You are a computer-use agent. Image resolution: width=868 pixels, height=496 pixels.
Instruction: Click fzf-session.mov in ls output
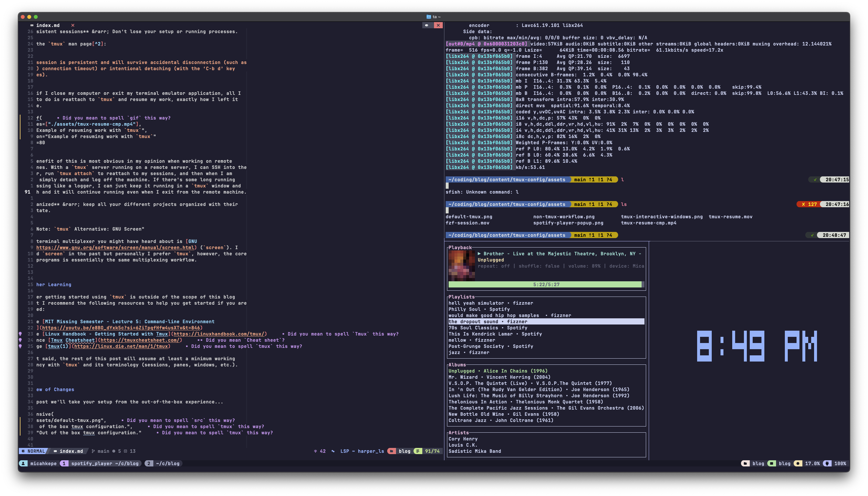tap(467, 223)
